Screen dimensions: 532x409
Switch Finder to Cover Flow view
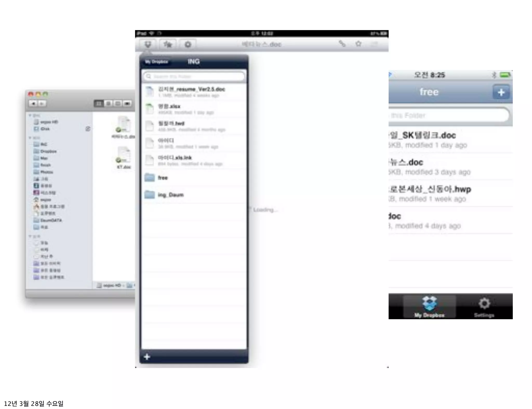tap(127, 104)
